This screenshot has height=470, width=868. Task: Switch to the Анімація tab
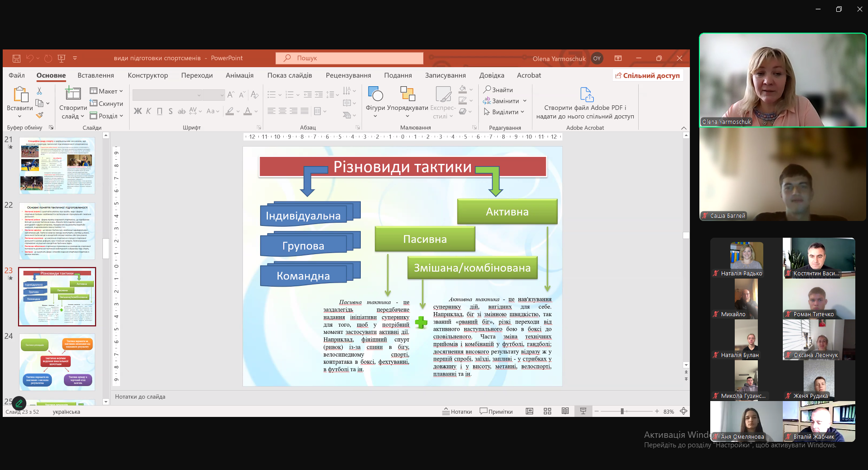pos(239,75)
